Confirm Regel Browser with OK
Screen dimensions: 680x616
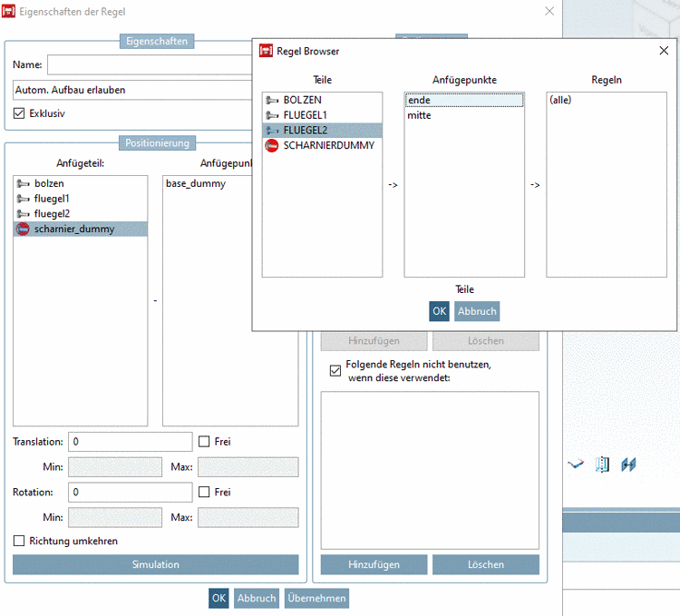point(440,311)
